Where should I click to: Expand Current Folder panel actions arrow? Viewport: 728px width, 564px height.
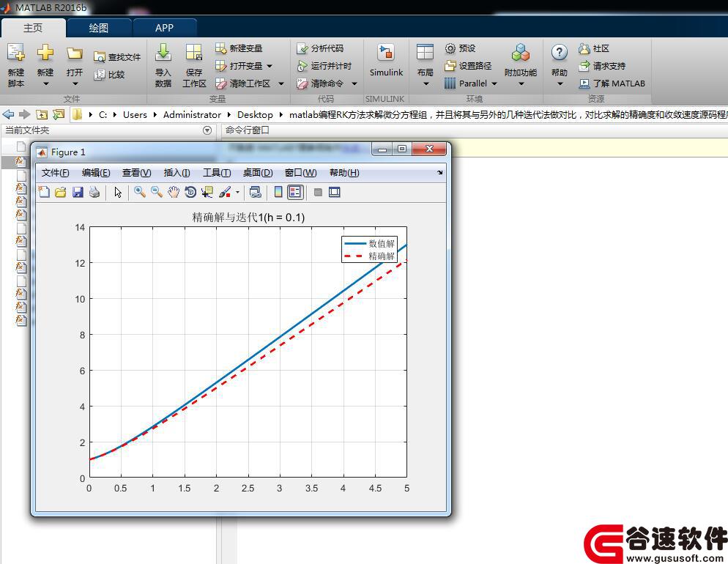coord(207,130)
